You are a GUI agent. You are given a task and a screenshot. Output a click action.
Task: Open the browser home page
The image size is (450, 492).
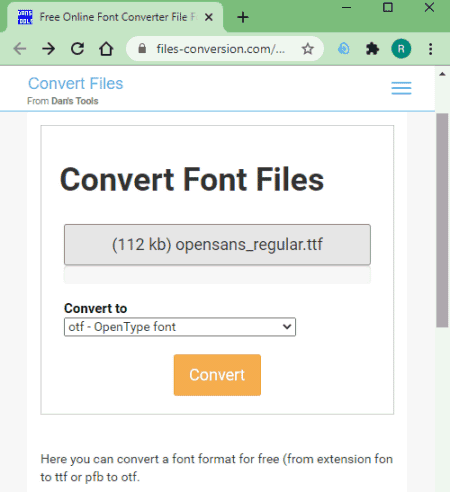pos(106,49)
